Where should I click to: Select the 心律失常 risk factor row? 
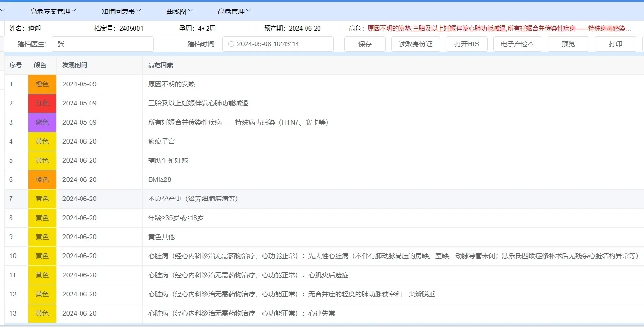point(324,313)
